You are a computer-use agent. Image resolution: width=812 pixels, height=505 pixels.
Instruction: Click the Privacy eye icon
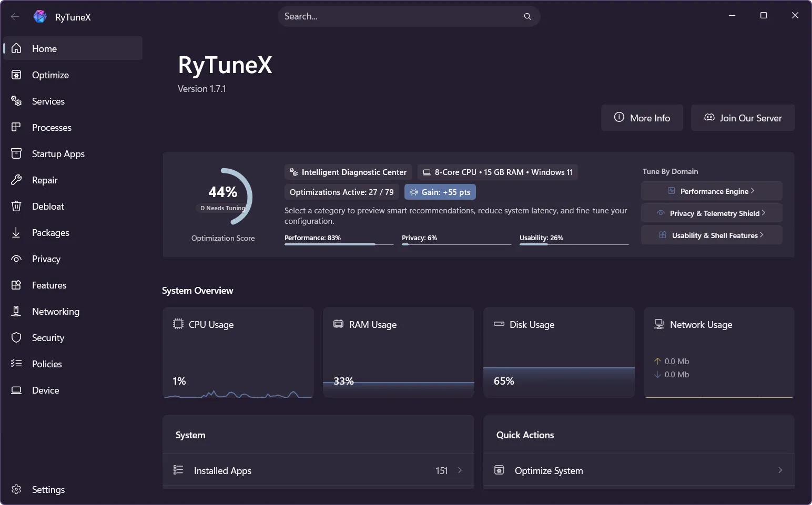tap(16, 259)
